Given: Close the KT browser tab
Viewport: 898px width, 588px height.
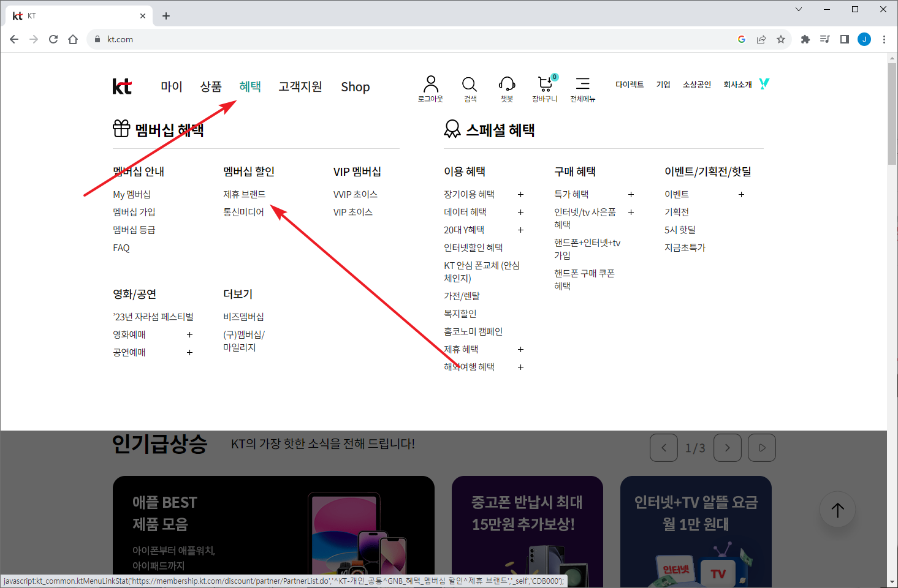Looking at the screenshot, I should coord(143,16).
